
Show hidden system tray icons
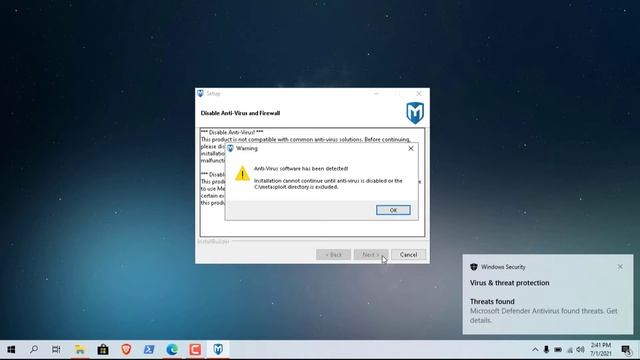coord(535,350)
